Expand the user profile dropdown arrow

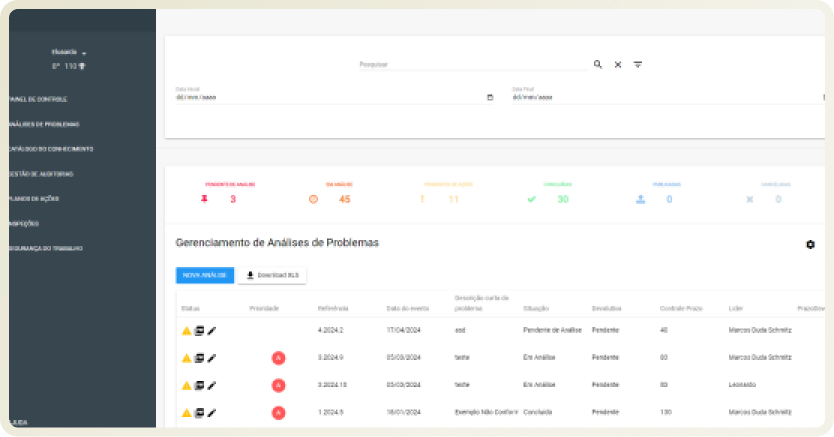85,52
